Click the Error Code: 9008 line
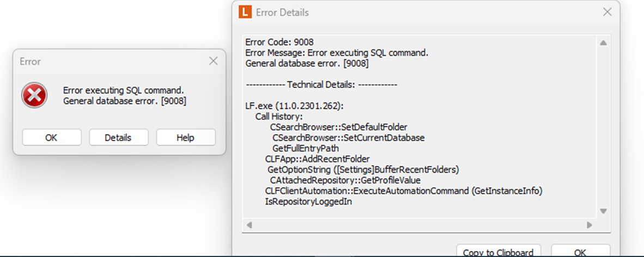The width and height of the screenshot is (644, 257). point(280,42)
